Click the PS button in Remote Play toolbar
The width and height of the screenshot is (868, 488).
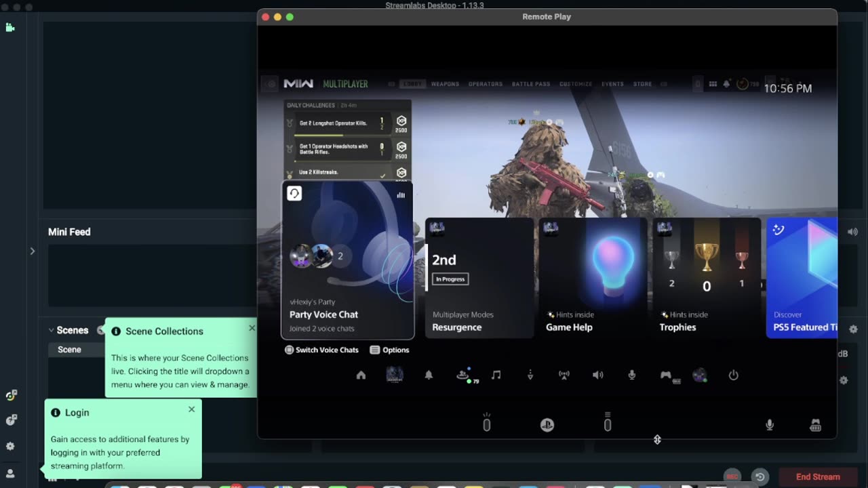coord(547,425)
